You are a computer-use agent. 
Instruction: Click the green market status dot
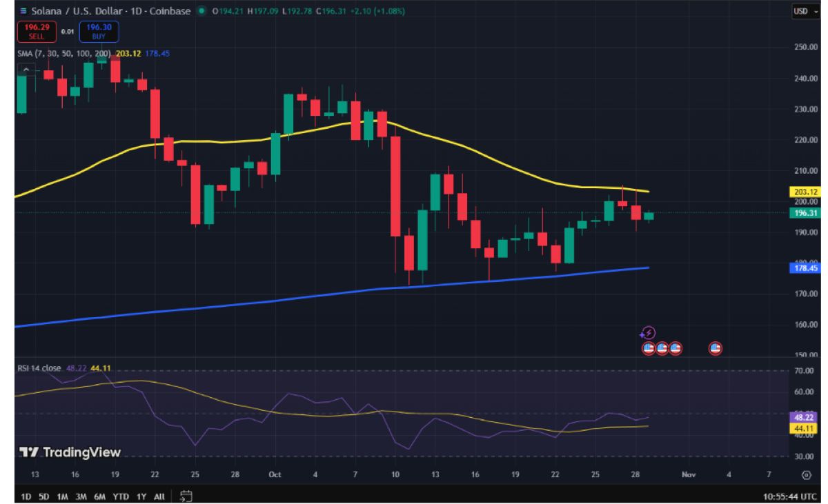point(201,11)
